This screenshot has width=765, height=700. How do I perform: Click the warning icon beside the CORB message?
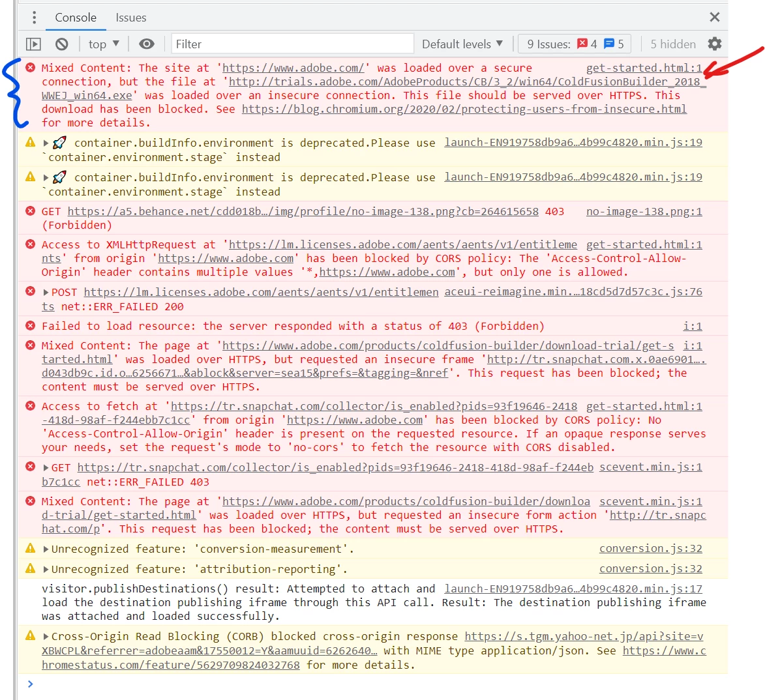click(x=30, y=635)
